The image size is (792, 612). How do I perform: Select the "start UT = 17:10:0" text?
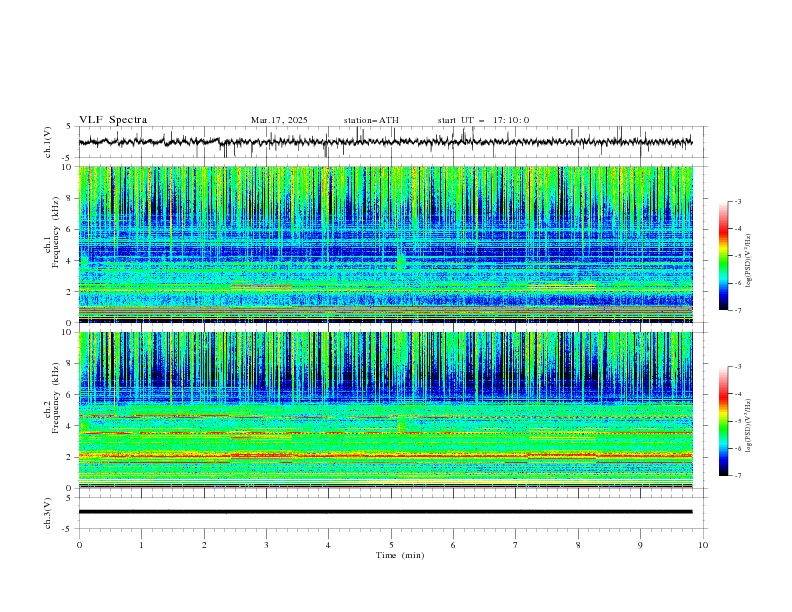[483, 120]
